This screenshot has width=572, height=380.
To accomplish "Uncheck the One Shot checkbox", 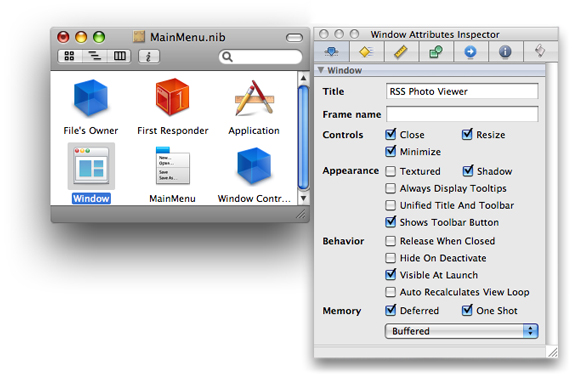I will coord(467,310).
